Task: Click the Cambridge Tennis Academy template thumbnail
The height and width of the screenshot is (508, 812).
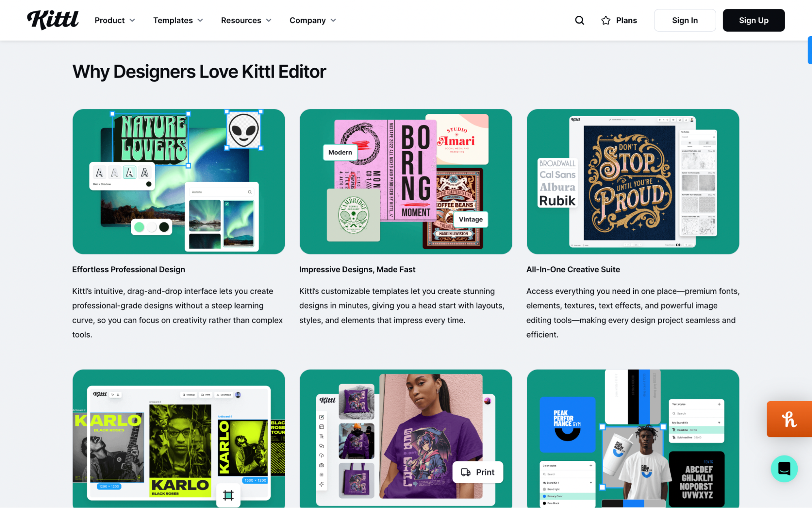Action: tap(353, 215)
